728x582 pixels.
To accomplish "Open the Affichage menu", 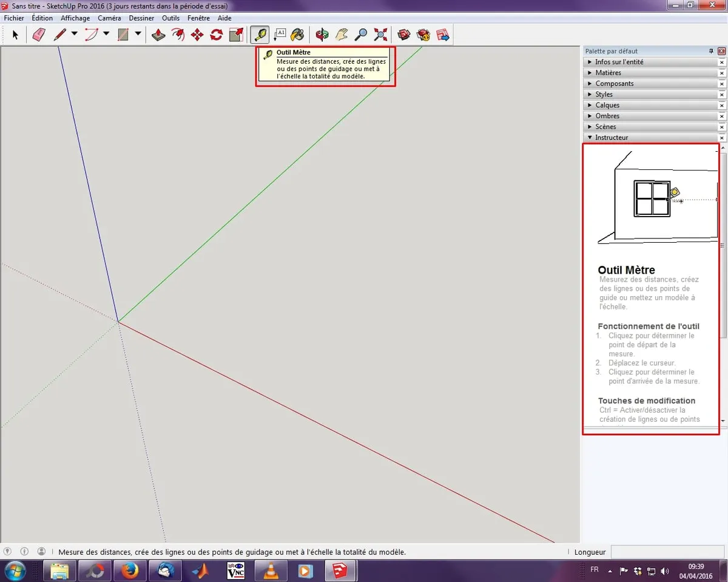I will coord(75,18).
